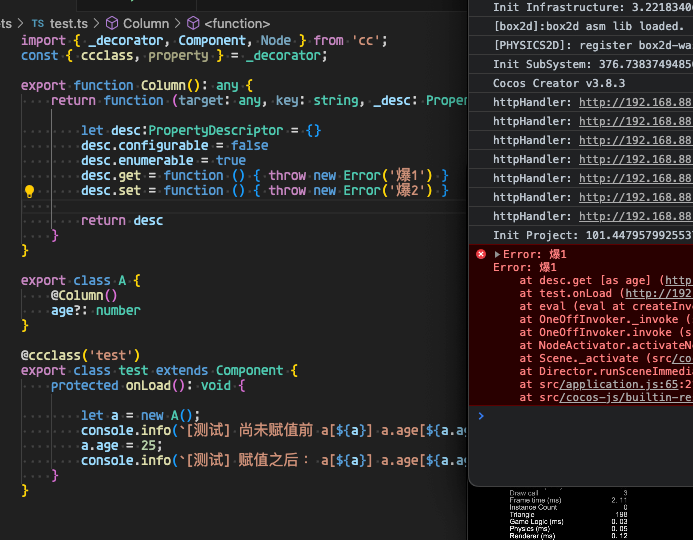Click the 'at Director.runSceneImmedia' stack line
Image resolution: width=693 pixels, height=540 pixels.
pos(605,371)
